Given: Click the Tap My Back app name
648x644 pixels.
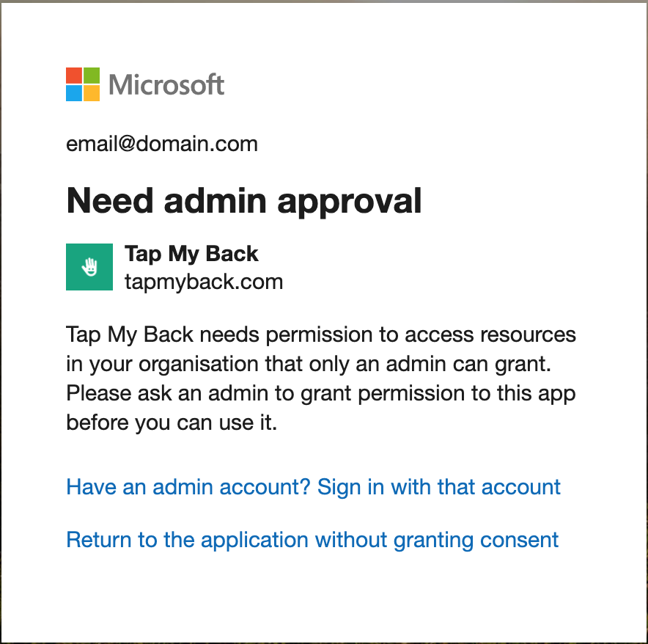Looking at the screenshot, I should pyautogui.click(x=191, y=254).
